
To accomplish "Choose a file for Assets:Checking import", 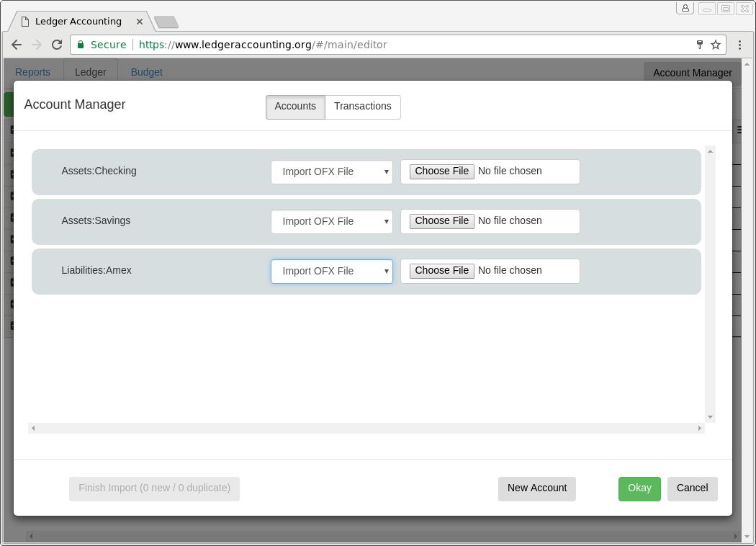I will click(442, 171).
